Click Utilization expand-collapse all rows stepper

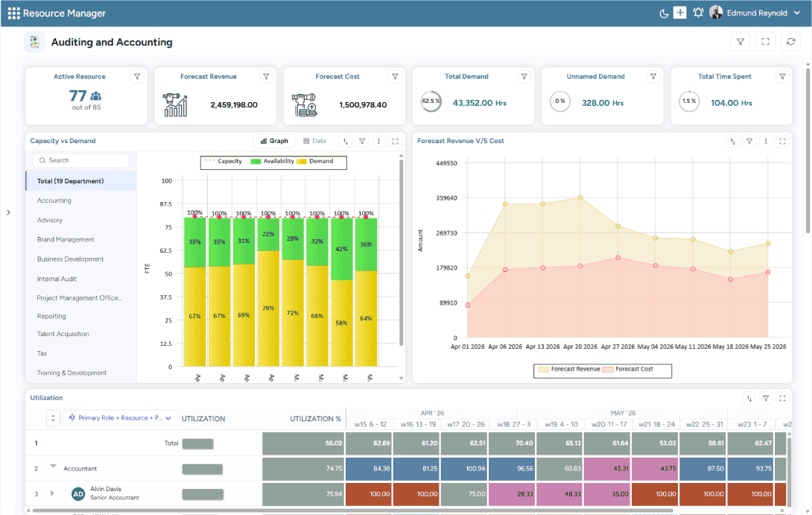tap(53, 418)
